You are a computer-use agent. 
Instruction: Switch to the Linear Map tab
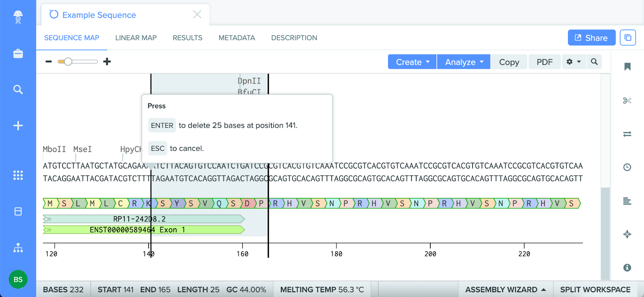click(x=136, y=38)
